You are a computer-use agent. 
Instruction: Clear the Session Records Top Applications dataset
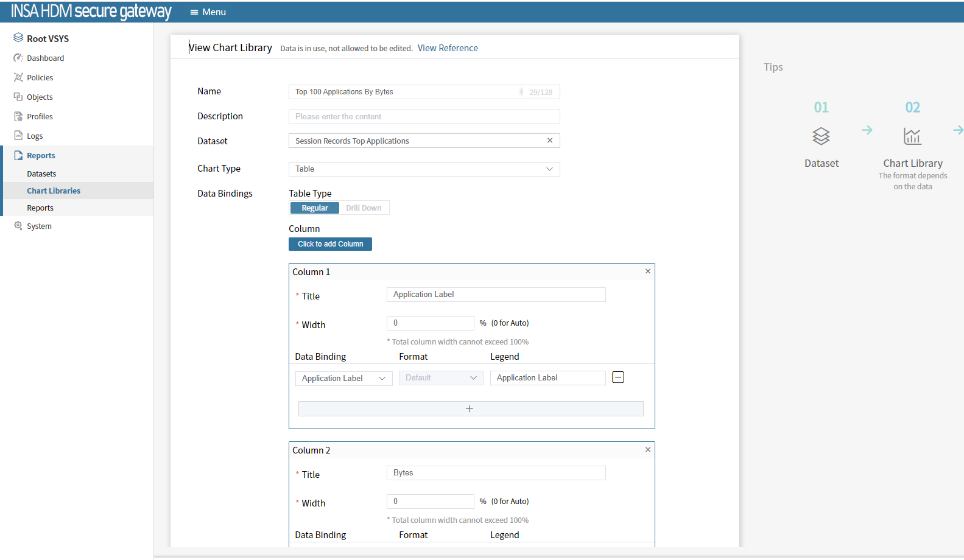tap(549, 141)
